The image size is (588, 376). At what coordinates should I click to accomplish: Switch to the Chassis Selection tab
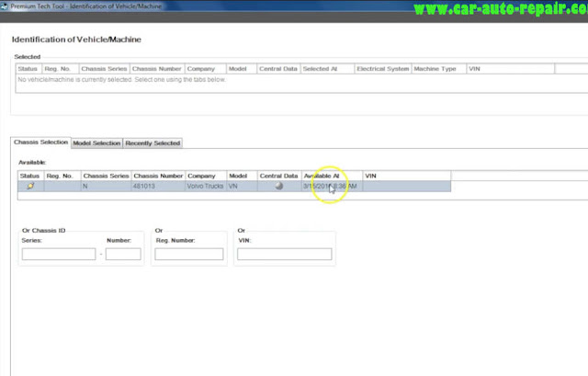coord(40,142)
